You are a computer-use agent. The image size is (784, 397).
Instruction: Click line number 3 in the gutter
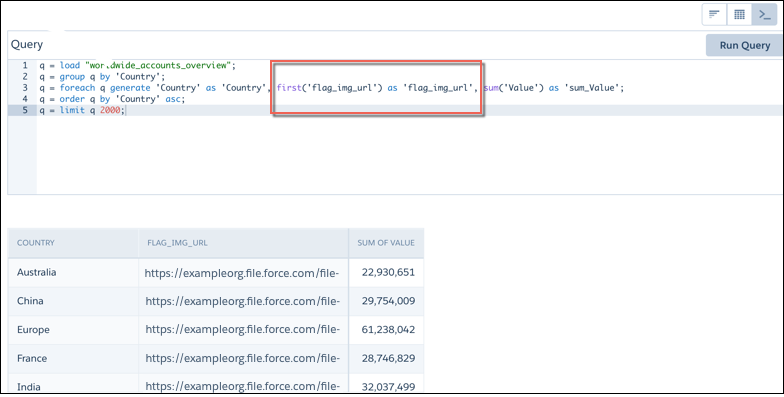tap(25, 88)
